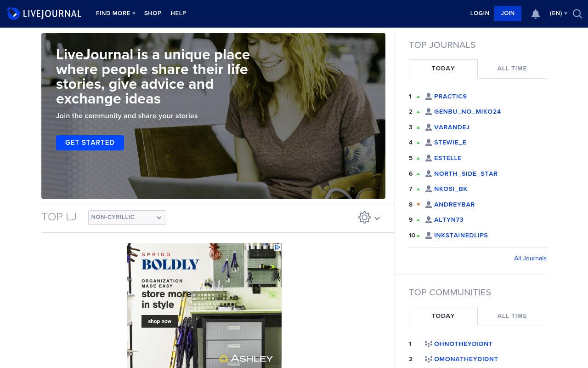This screenshot has width=588, height=368.
Task: Expand the chevron next to the gear icon
Action: 377,218
